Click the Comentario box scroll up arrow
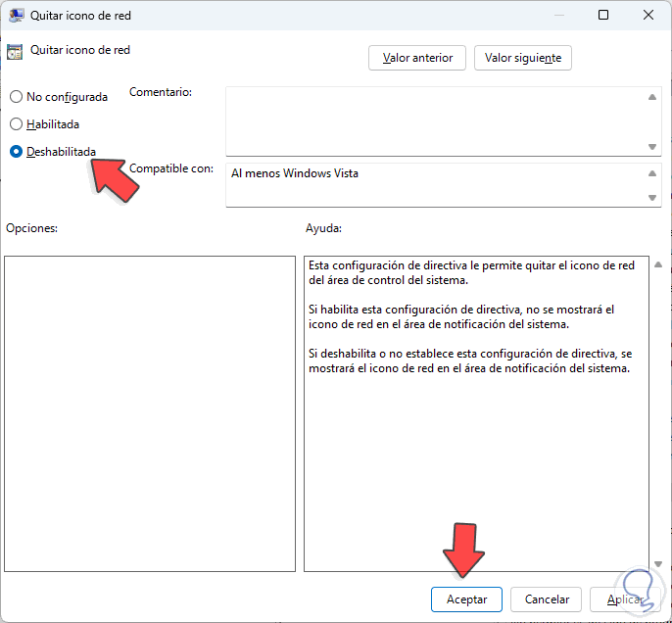This screenshot has width=672, height=623. pyautogui.click(x=652, y=97)
